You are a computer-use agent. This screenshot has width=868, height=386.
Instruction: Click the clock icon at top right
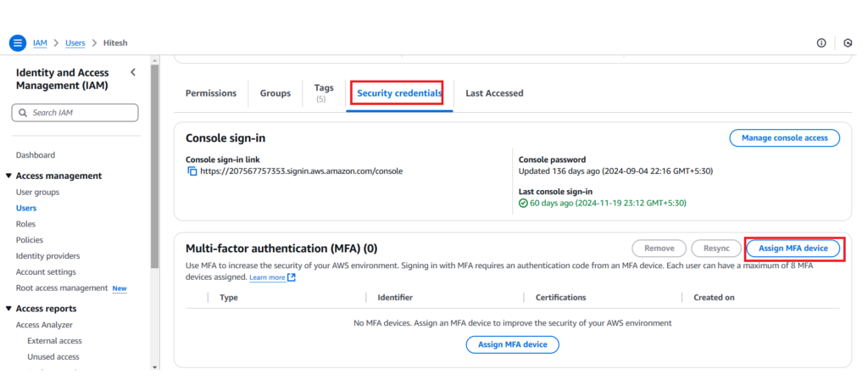849,43
